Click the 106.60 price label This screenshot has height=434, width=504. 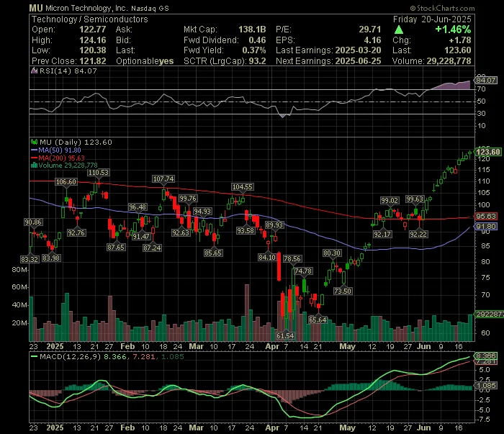coord(66,182)
